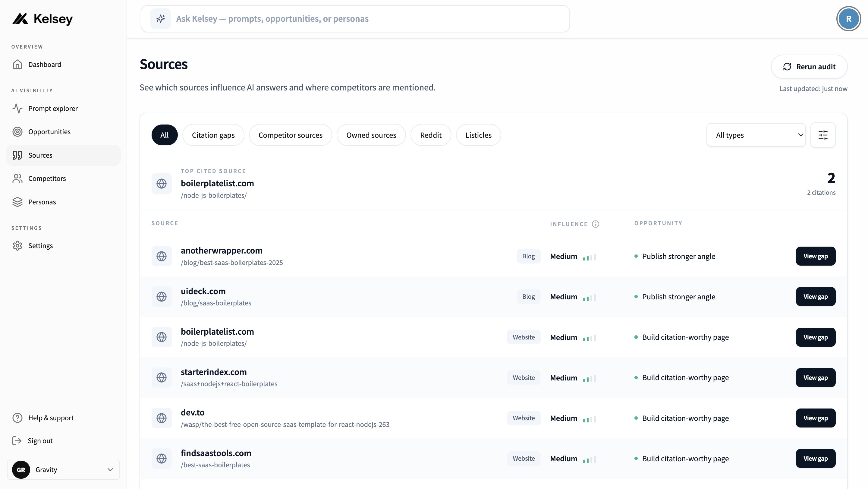Image resolution: width=868 pixels, height=489 pixels.
Task: Click 'Last updated: just now' text
Action: [x=813, y=89]
